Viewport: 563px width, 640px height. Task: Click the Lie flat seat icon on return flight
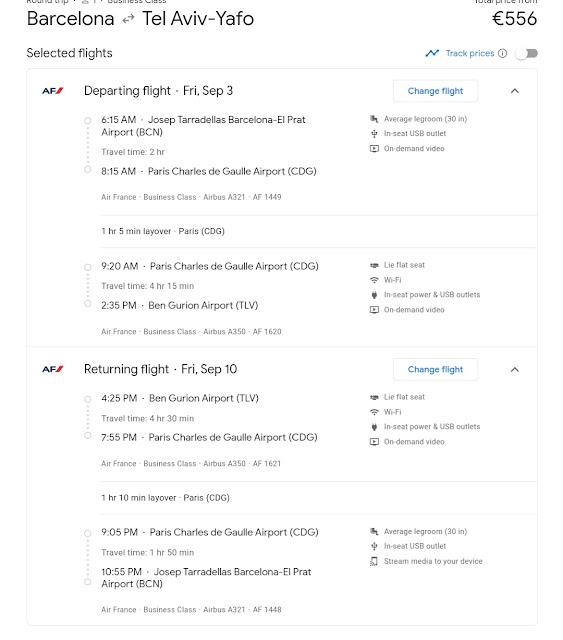[374, 397]
